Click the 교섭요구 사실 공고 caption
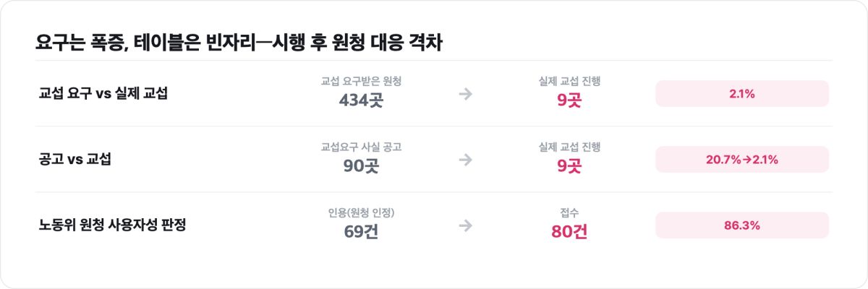Image resolution: width=868 pixels, height=289 pixels. [x=361, y=147]
